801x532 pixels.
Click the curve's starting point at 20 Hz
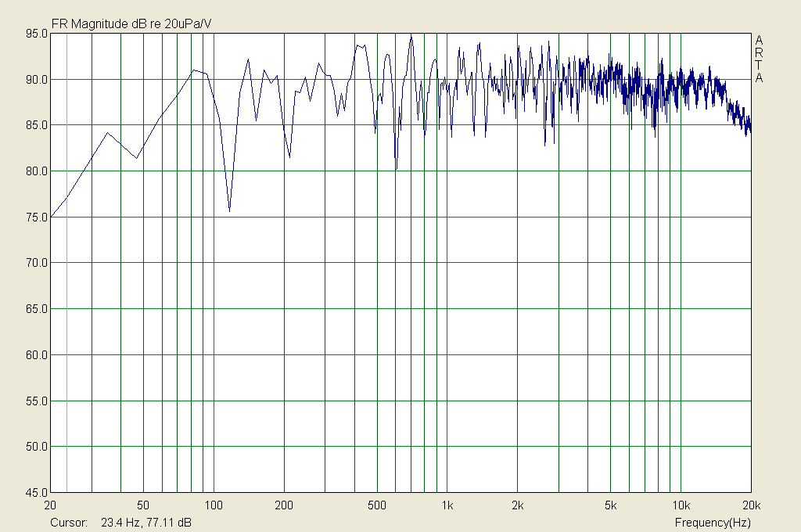pyautogui.click(x=52, y=216)
